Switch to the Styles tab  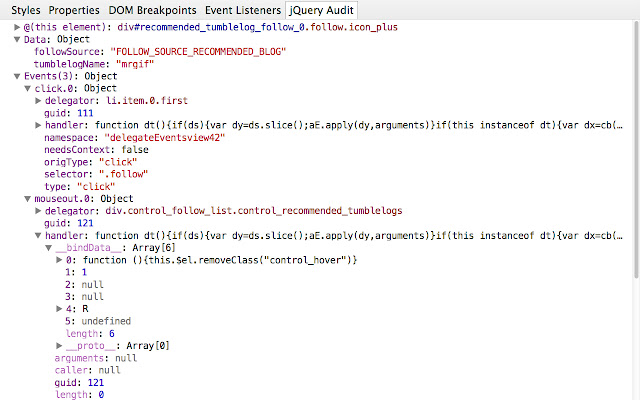coord(26,10)
